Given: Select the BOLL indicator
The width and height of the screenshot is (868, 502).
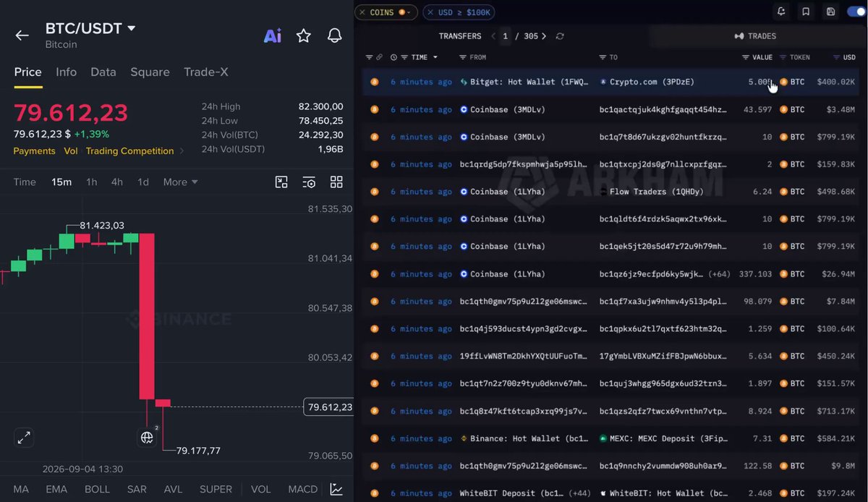Looking at the screenshot, I should click(x=97, y=490).
